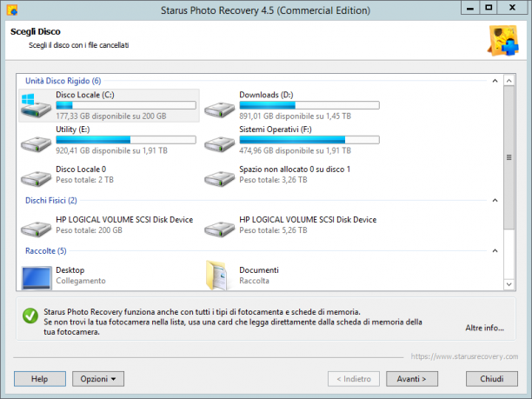Click the Raccolte (5) header
This screenshot has width=532, height=399.
tap(46, 250)
